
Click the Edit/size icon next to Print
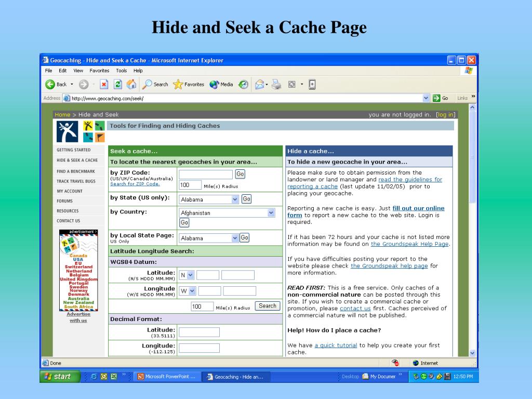(292, 84)
